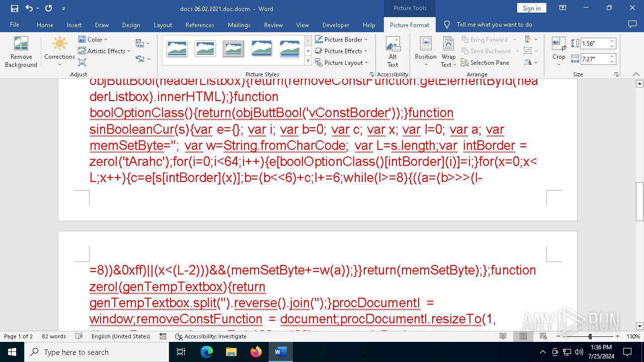Open Firefox from the taskbar
The image size is (644, 362).
tap(256, 352)
